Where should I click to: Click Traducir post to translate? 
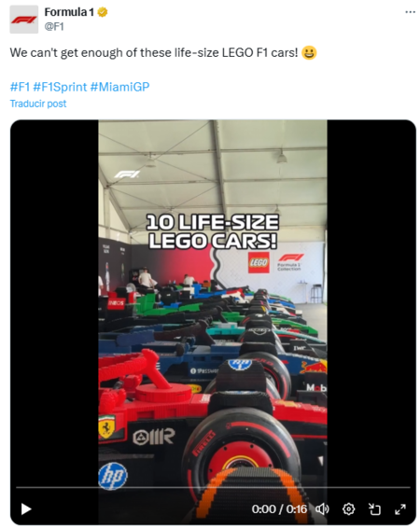pos(38,104)
